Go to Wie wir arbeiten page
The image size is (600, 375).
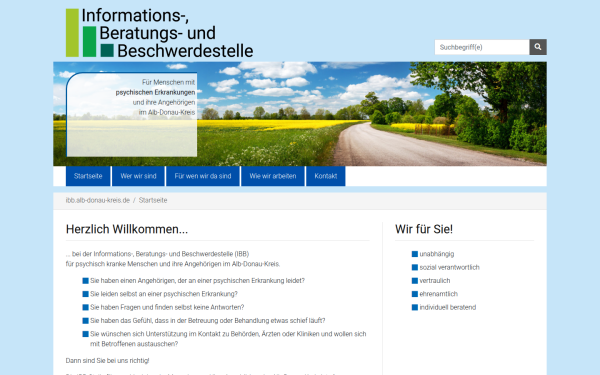tap(273, 176)
